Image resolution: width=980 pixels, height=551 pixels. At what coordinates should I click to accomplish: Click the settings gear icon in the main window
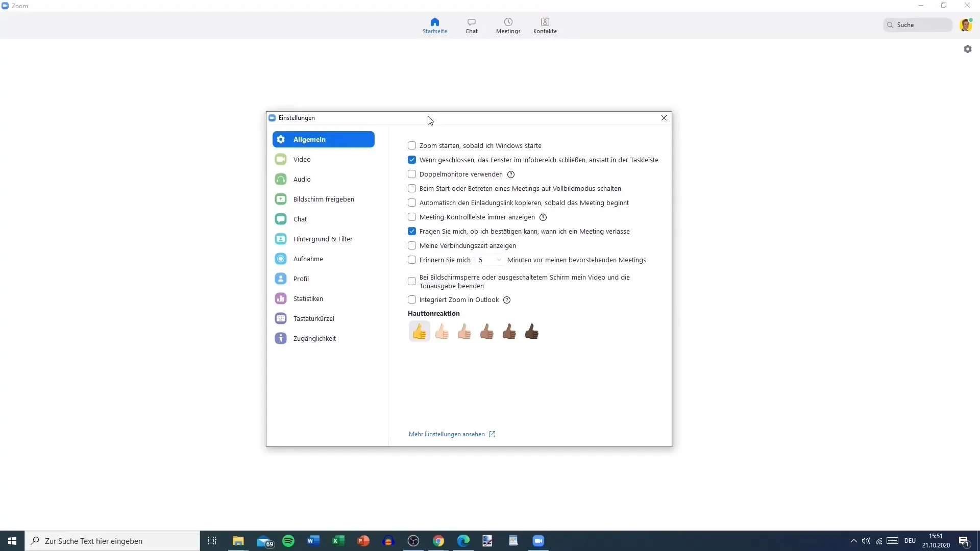click(x=967, y=49)
